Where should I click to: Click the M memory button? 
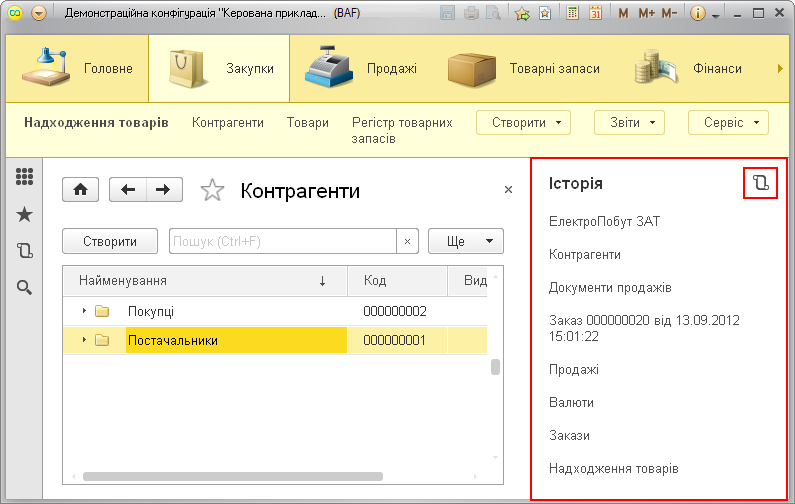tap(623, 14)
